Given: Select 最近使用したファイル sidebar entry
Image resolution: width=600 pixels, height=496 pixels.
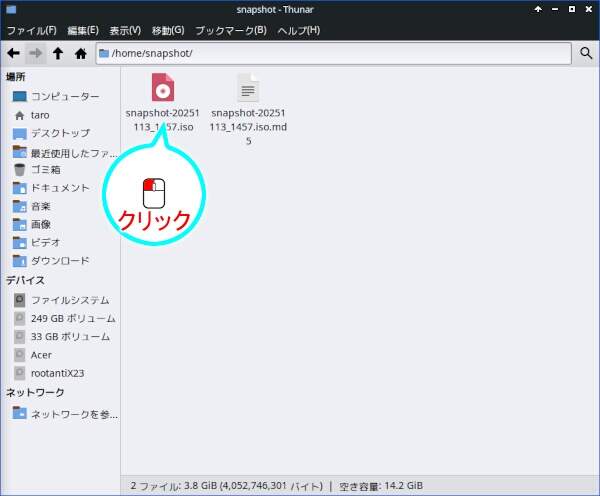Looking at the screenshot, I should tap(74, 153).
